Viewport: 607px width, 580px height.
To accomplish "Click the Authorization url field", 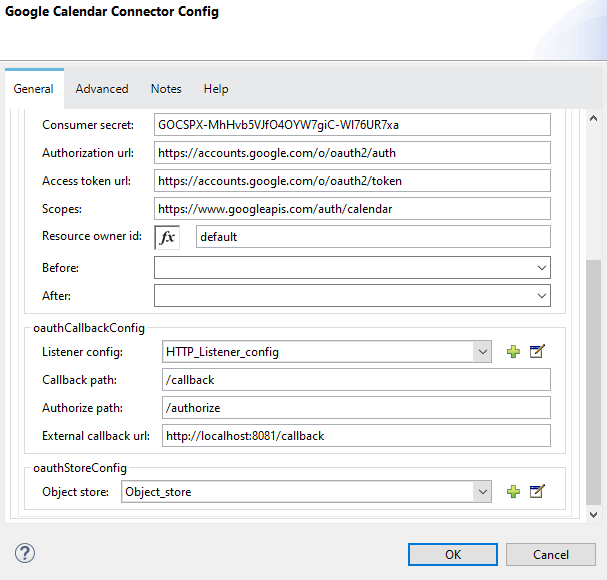I will point(352,153).
